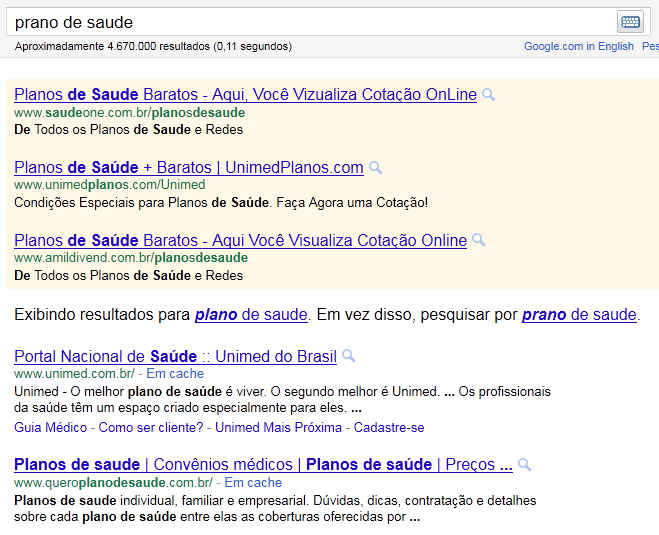
Task: Click the URL text www.unimed.com.br/
Action: tap(74, 374)
